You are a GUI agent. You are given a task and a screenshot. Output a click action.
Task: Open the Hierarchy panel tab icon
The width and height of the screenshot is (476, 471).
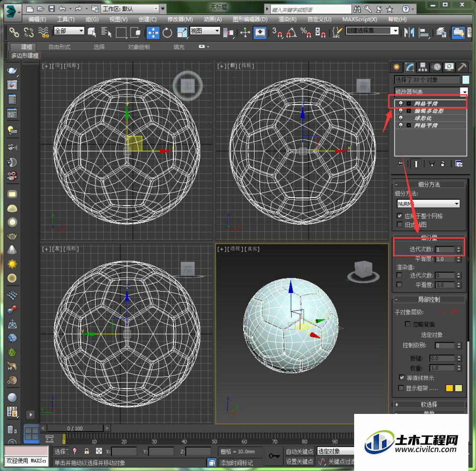pos(423,67)
